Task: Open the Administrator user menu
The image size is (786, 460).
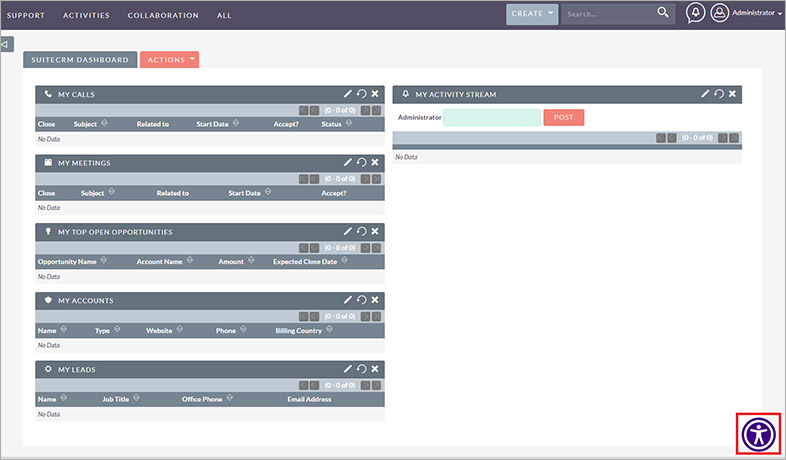Action: (x=756, y=13)
